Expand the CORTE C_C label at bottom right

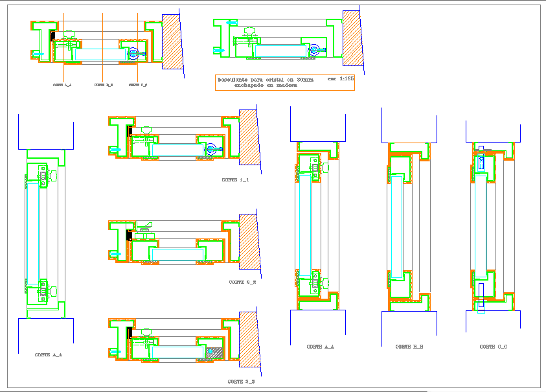click(x=494, y=346)
